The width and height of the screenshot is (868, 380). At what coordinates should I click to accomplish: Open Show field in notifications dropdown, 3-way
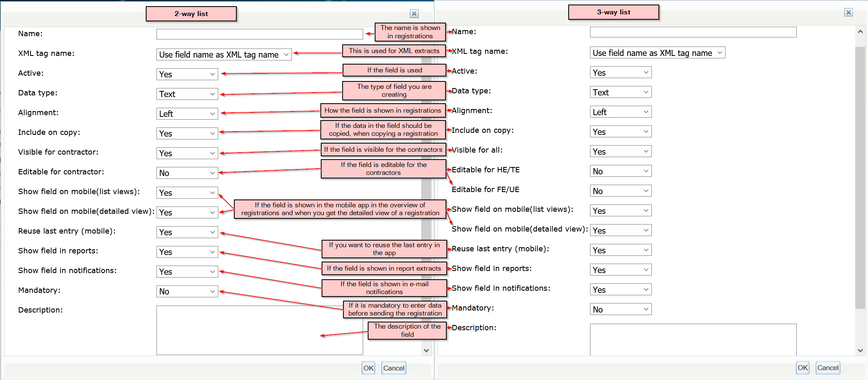(x=621, y=290)
